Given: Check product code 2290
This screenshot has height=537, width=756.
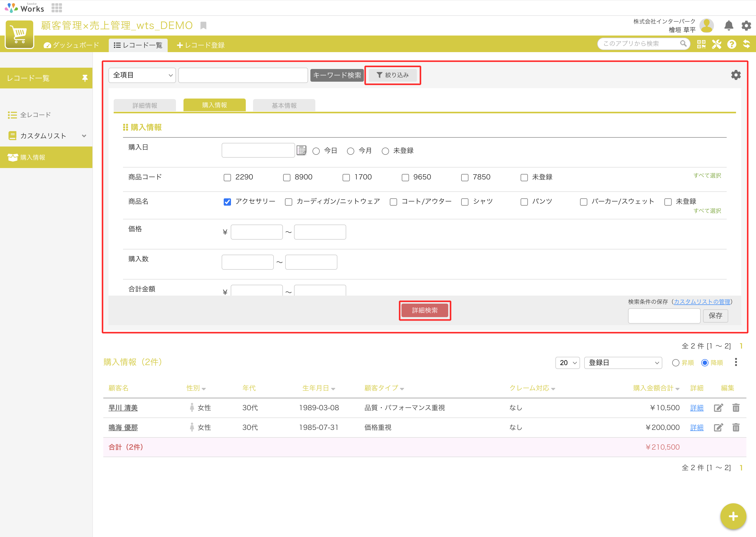Looking at the screenshot, I should 227,178.
